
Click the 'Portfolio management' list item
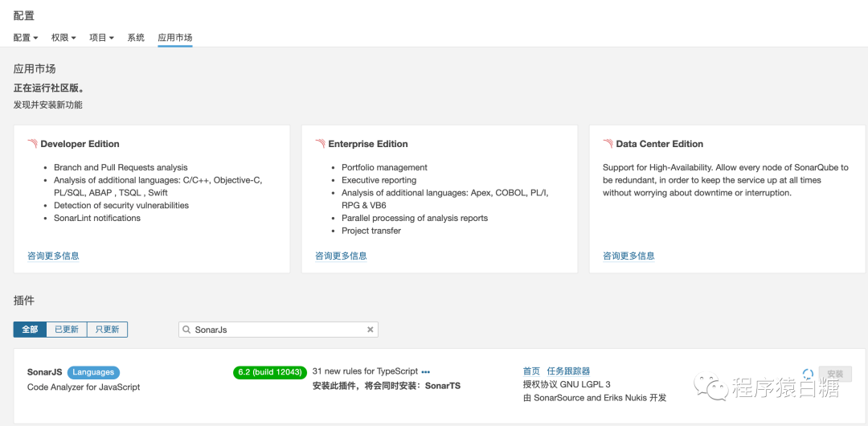[384, 167]
